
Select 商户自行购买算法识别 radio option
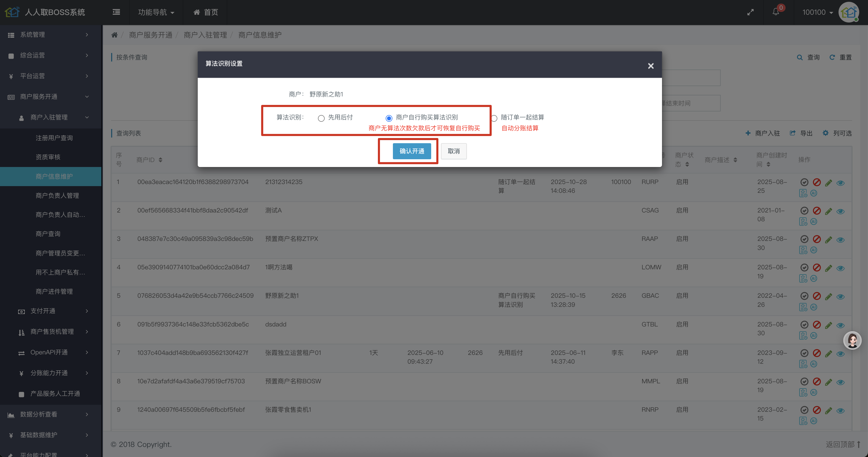coord(389,118)
